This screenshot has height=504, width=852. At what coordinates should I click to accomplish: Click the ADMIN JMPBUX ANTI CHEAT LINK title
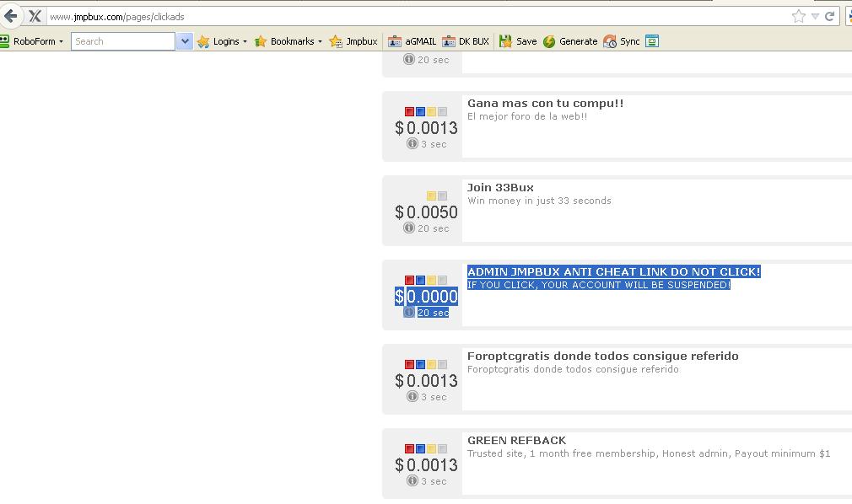coord(614,271)
